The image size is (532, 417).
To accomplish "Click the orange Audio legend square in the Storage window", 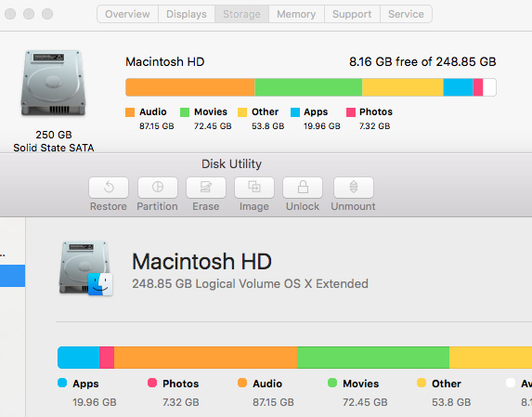I will coord(130,112).
